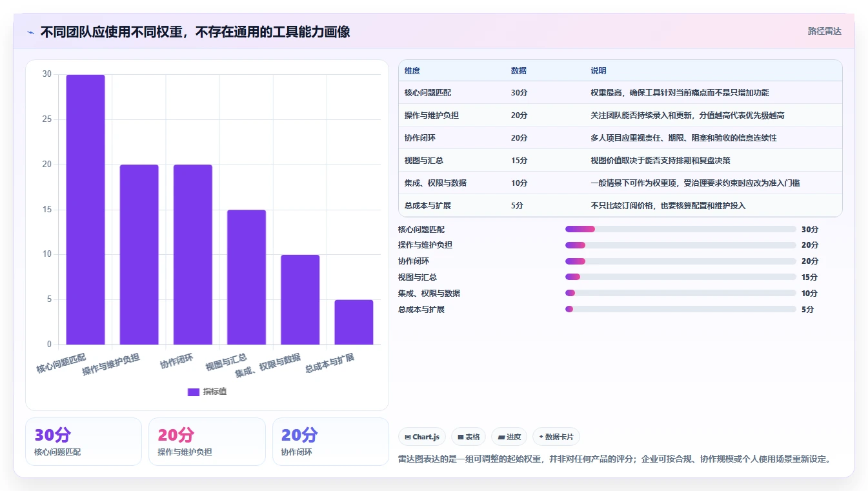Click the 表格 chip
The height and width of the screenshot is (491, 868).
469,437
